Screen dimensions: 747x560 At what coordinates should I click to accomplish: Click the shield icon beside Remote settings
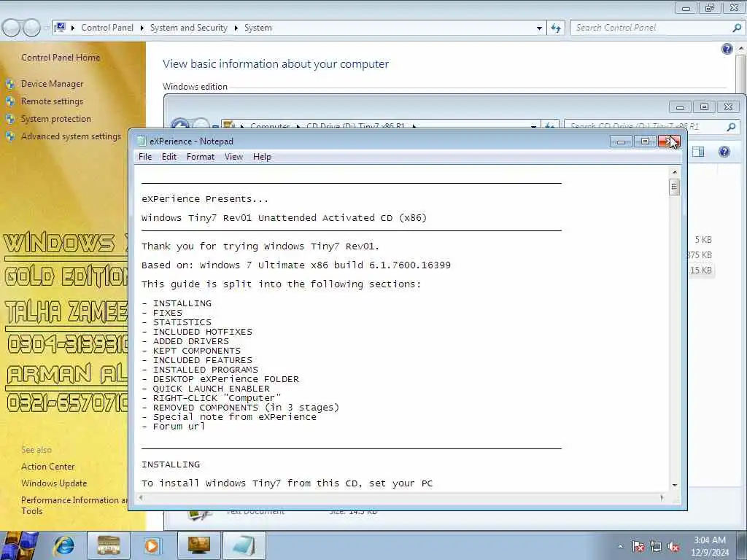[10, 101]
